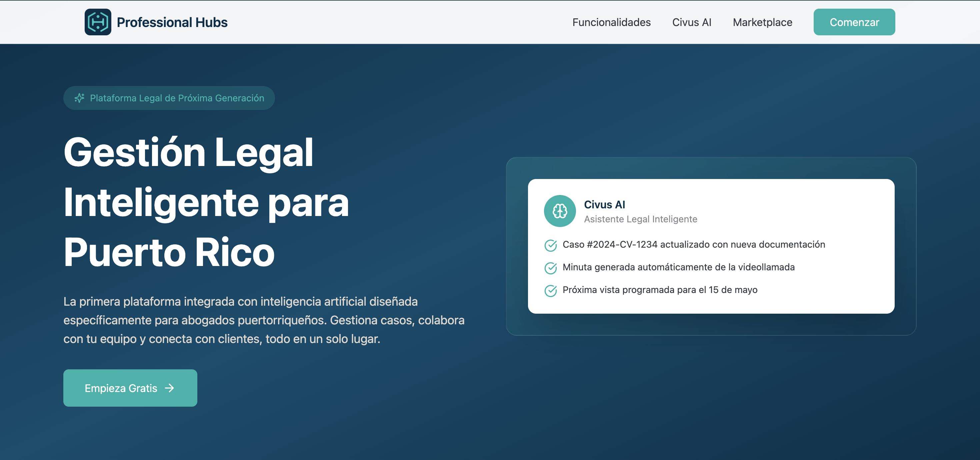
Task: Click the check icon beside Próxima vista programada
Action: point(550,291)
